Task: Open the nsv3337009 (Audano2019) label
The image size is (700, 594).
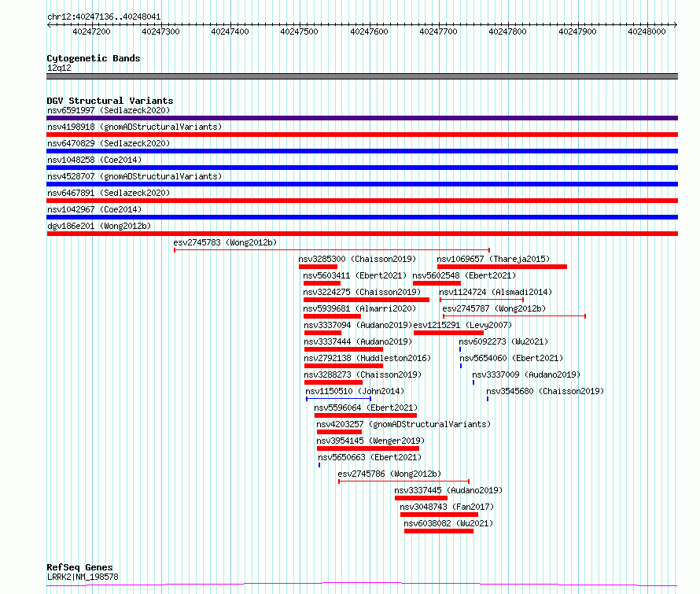Action: pos(526,374)
